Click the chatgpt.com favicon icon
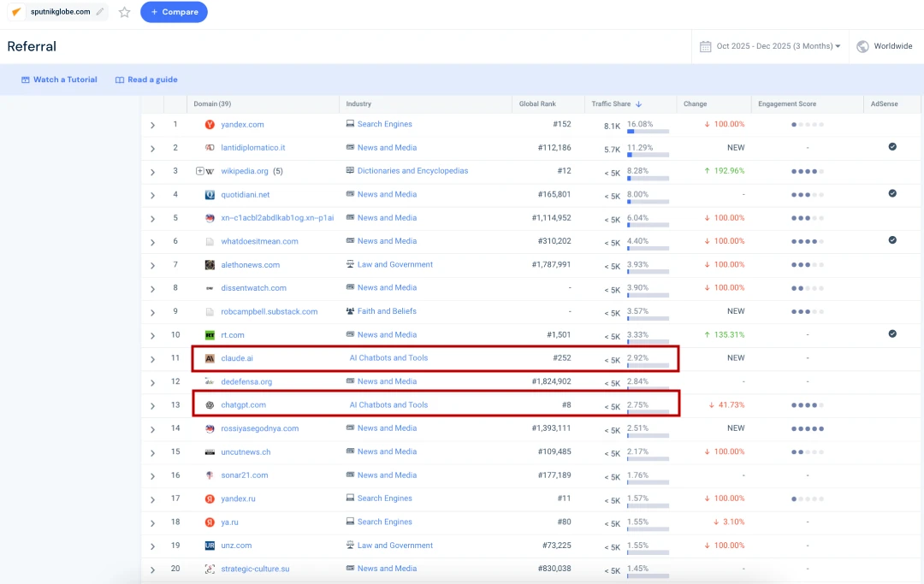Viewport: 924px width, 584px height. pos(210,405)
